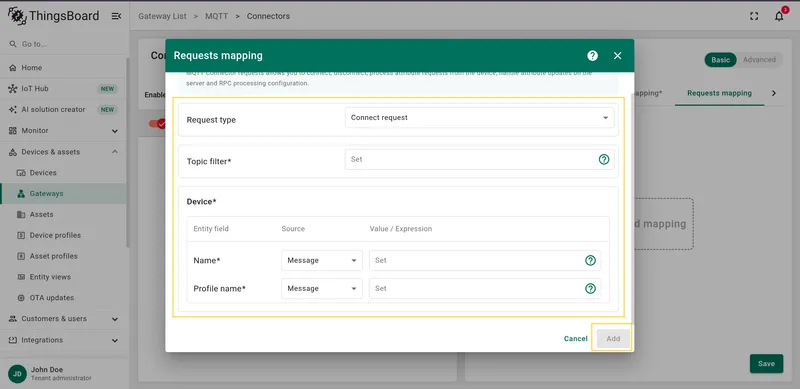
Task: Click the Devices & assets icon
Action: tap(13, 152)
